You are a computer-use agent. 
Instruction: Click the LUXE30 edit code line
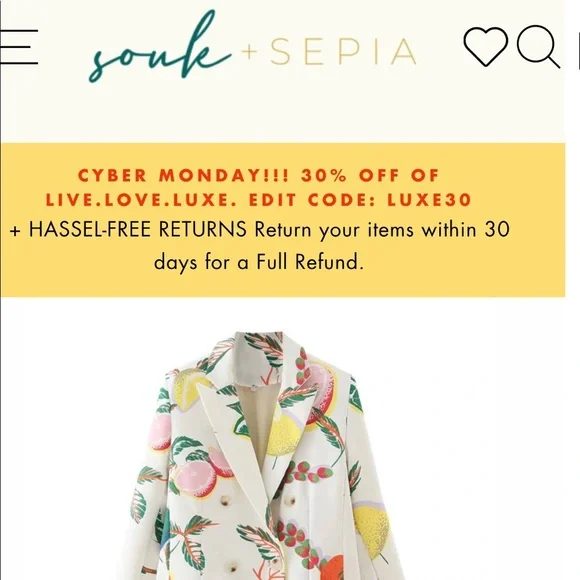pos(258,200)
